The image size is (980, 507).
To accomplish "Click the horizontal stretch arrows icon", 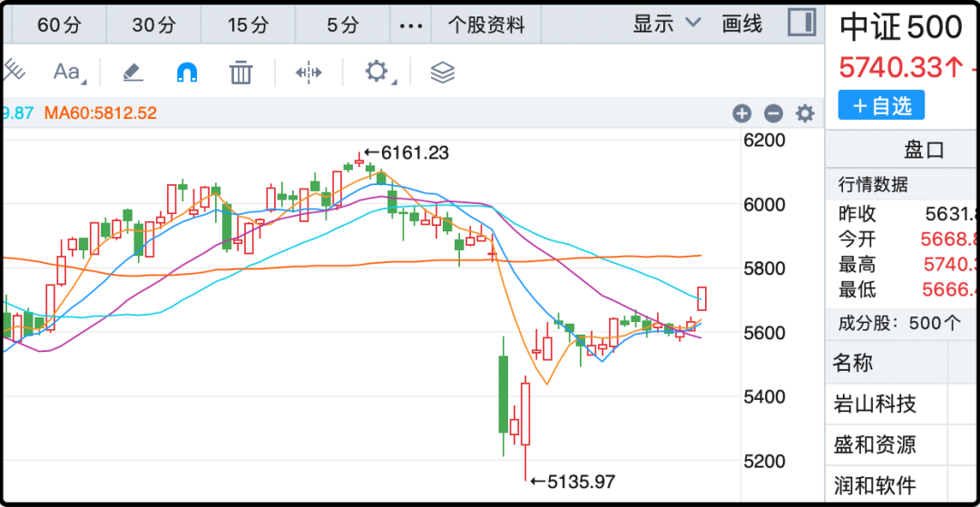I will pos(309,73).
